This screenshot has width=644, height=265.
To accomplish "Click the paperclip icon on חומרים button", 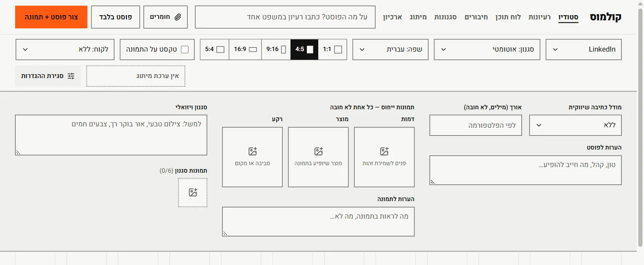I will click(178, 17).
